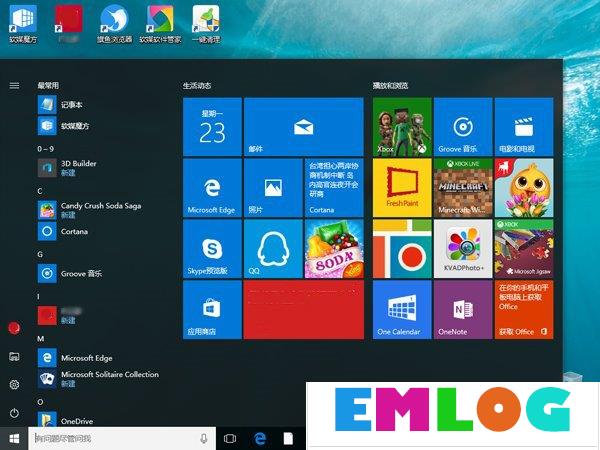Open the Groove 音乐 tile

[463, 127]
